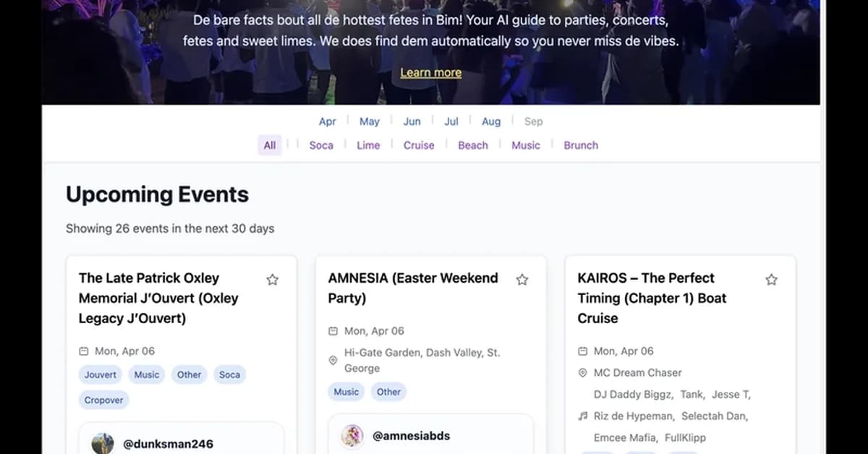The height and width of the screenshot is (454, 868).
Task: Click the Cropover tag chip
Action: (x=103, y=400)
